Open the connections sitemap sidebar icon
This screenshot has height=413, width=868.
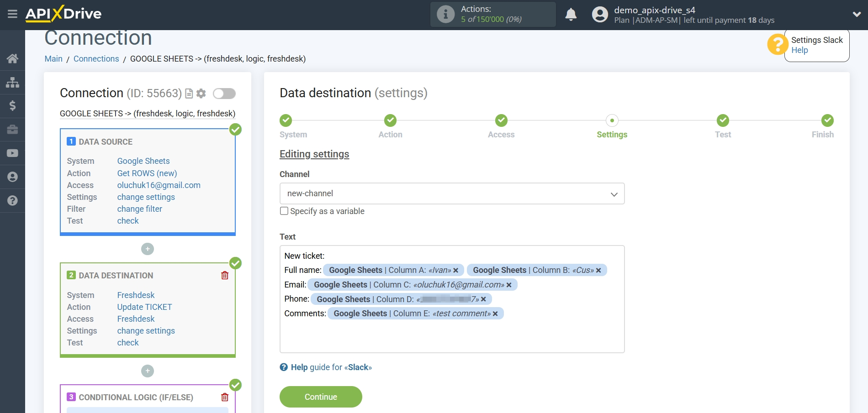(12, 82)
